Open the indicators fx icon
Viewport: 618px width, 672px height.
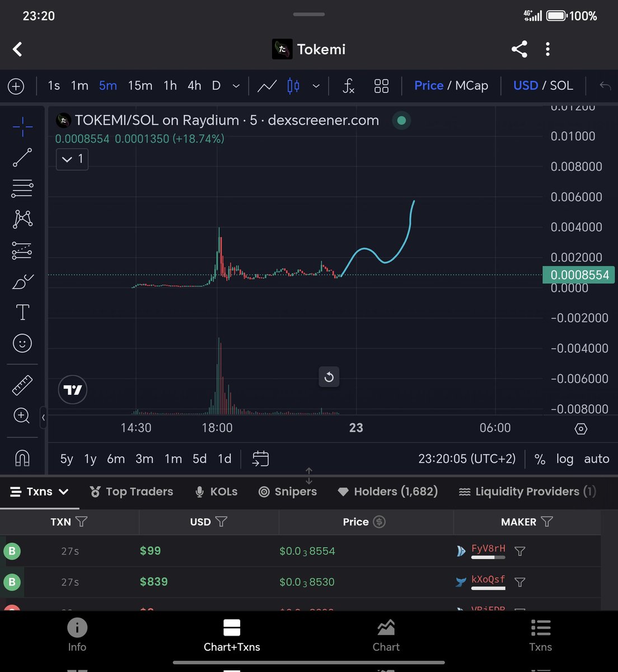[x=348, y=86]
